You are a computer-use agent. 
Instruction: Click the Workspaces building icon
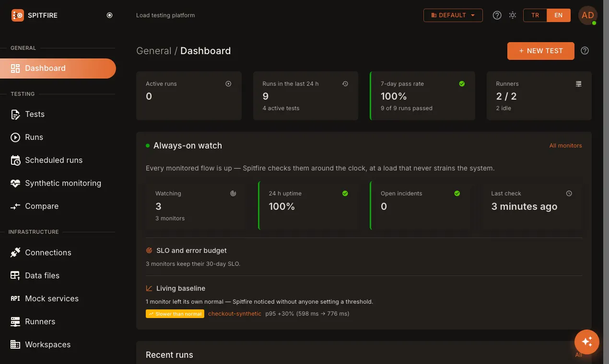point(15,344)
